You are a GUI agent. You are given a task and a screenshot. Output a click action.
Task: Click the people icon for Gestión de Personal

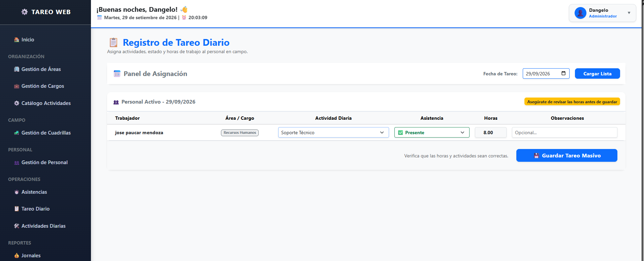[17, 162]
